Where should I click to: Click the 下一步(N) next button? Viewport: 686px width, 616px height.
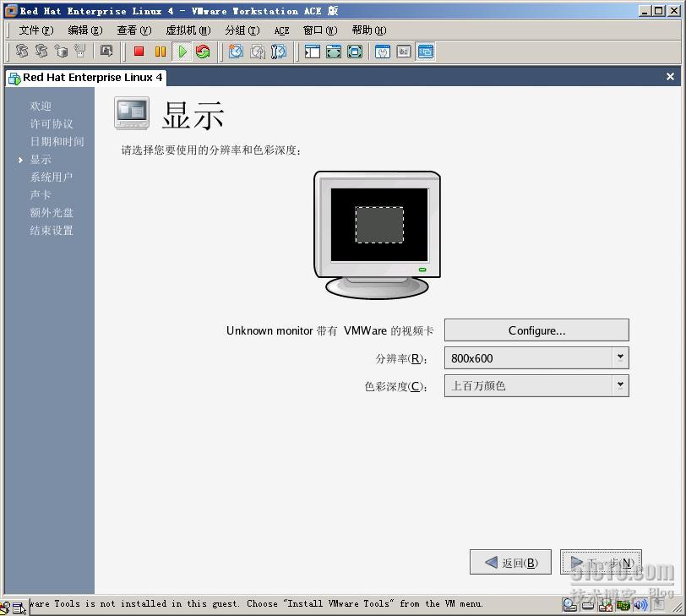pyautogui.click(x=601, y=562)
